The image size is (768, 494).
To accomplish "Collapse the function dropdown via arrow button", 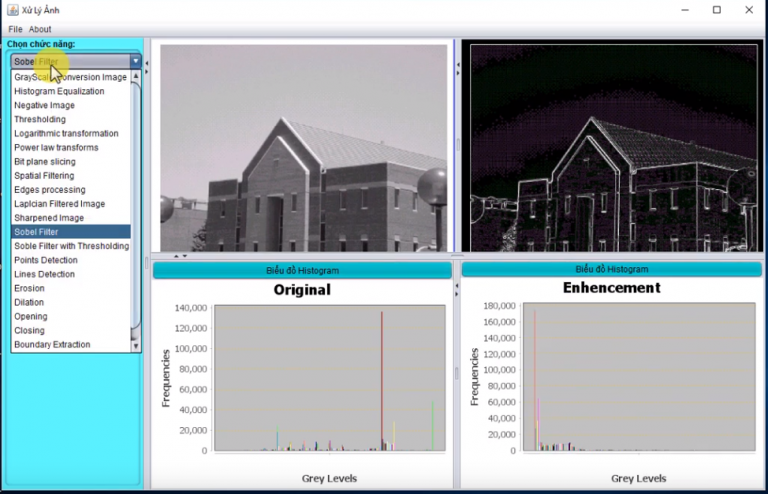I will click(136, 62).
